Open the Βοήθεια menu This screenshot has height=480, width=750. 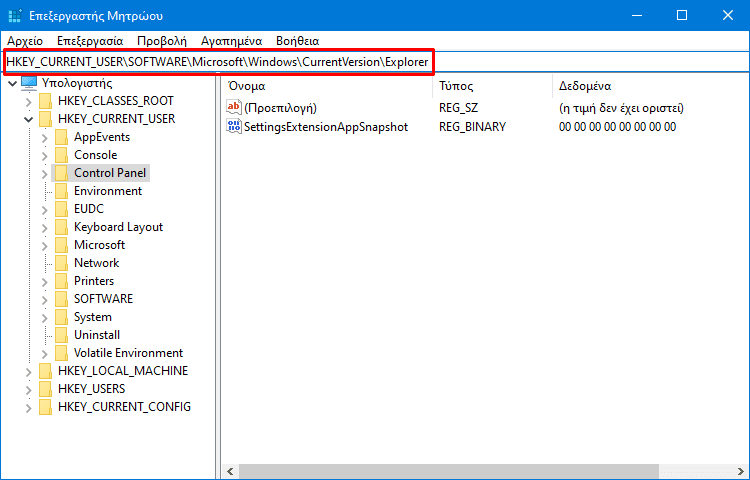[x=298, y=41]
